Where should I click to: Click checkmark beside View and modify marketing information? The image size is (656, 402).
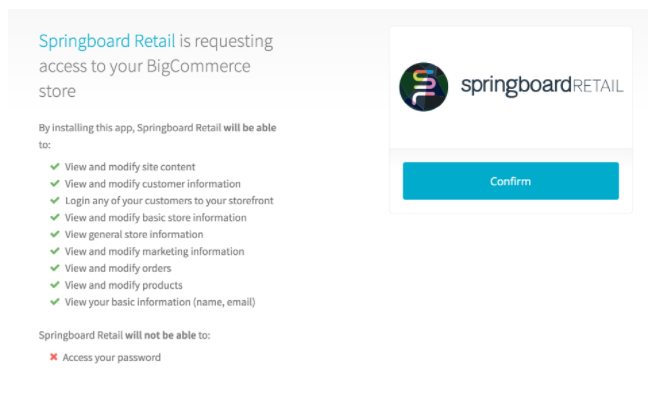pyautogui.click(x=54, y=251)
